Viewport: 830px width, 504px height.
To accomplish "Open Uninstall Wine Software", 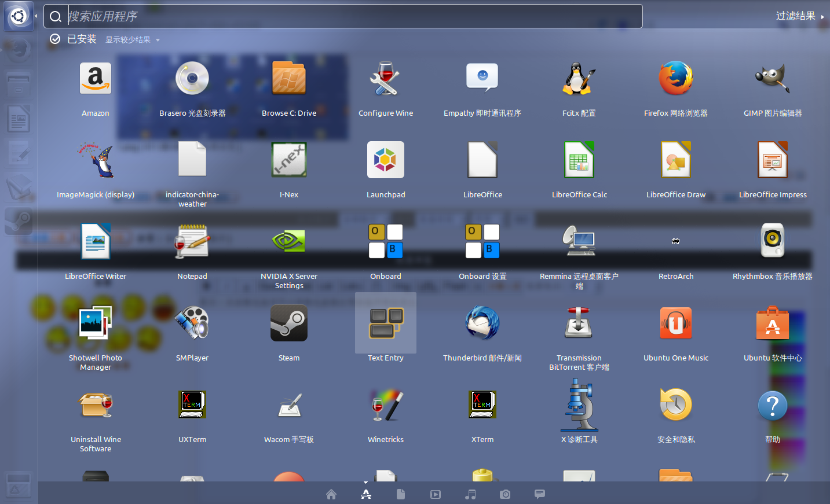I will (96, 405).
